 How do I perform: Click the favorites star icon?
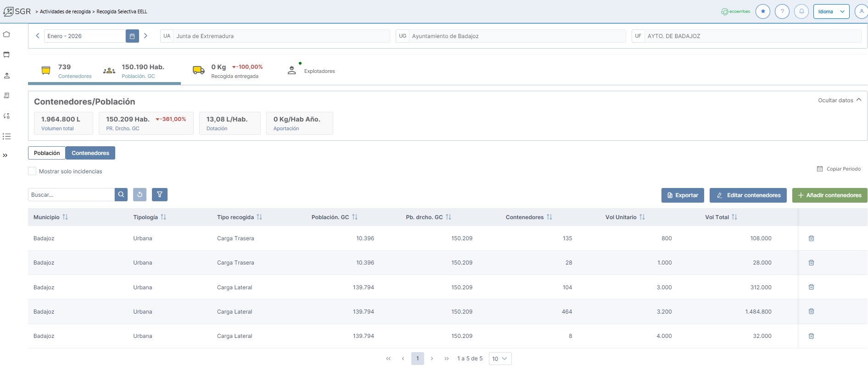[x=763, y=11]
